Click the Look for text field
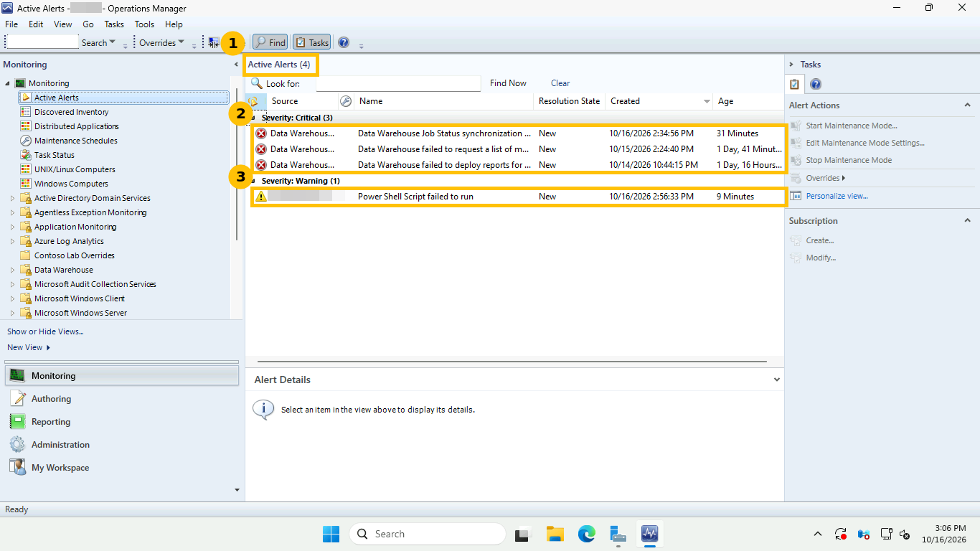This screenshot has width=980, height=551. [x=398, y=83]
